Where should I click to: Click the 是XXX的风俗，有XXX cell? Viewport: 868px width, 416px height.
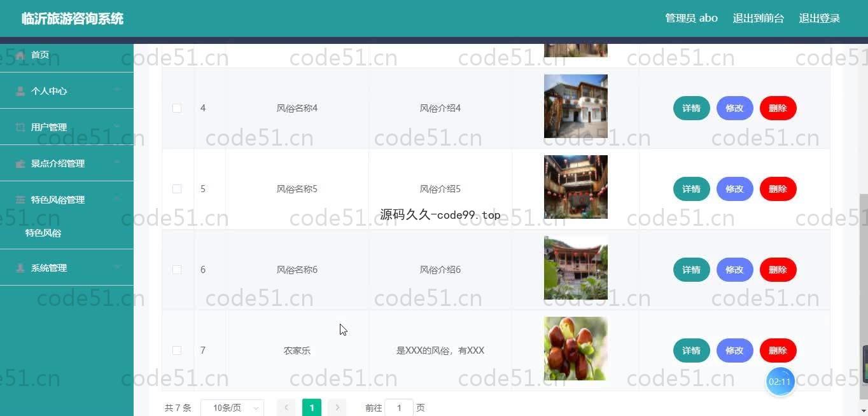point(440,350)
